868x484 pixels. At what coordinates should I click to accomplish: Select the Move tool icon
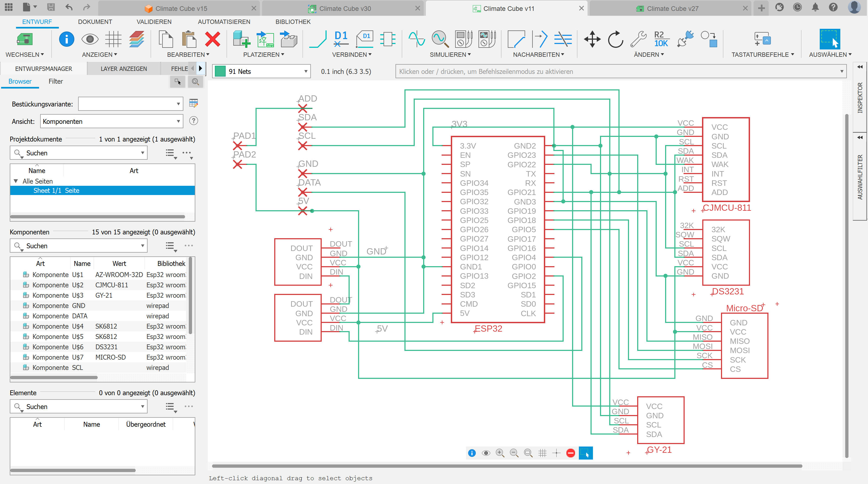click(592, 39)
